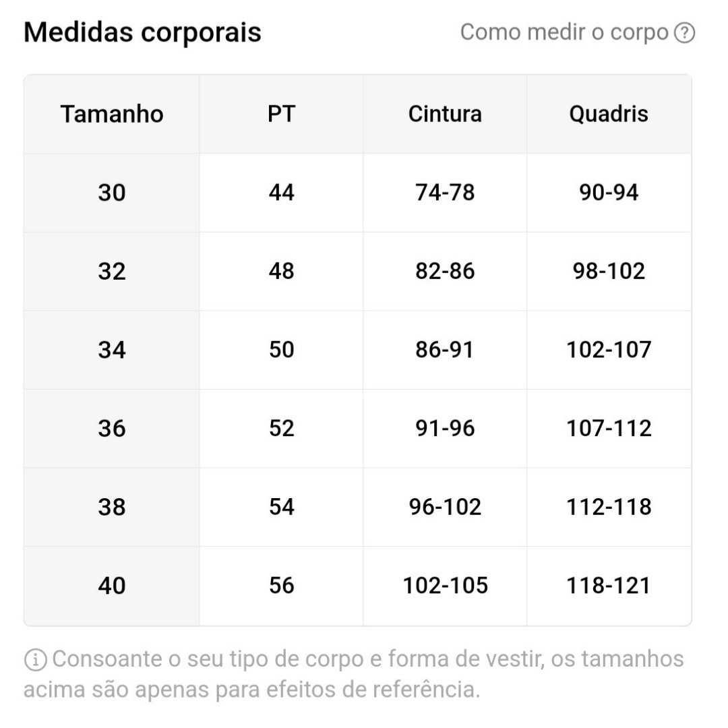Choose the size 34 row
This screenshot has height=728, width=728.
pos(357,350)
